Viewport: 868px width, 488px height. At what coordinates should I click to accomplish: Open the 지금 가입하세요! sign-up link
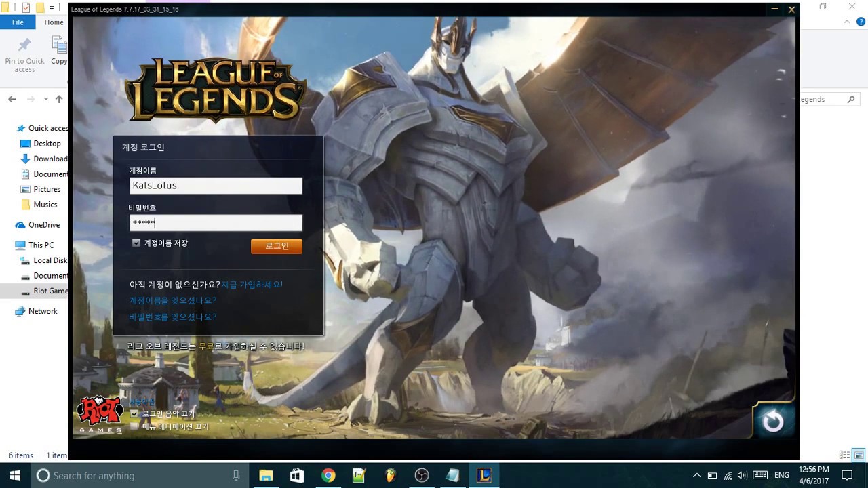pyautogui.click(x=252, y=285)
